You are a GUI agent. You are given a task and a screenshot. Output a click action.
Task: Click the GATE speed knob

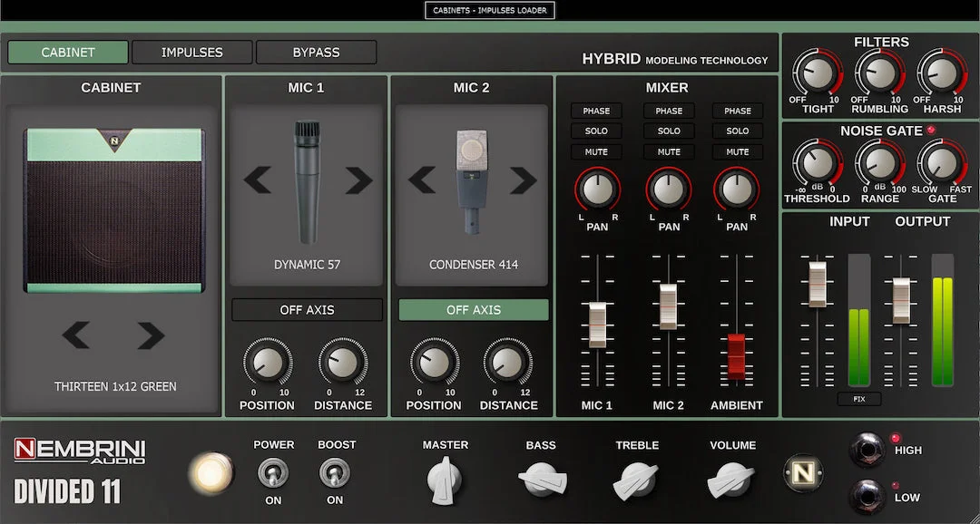[x=943, y=163]
